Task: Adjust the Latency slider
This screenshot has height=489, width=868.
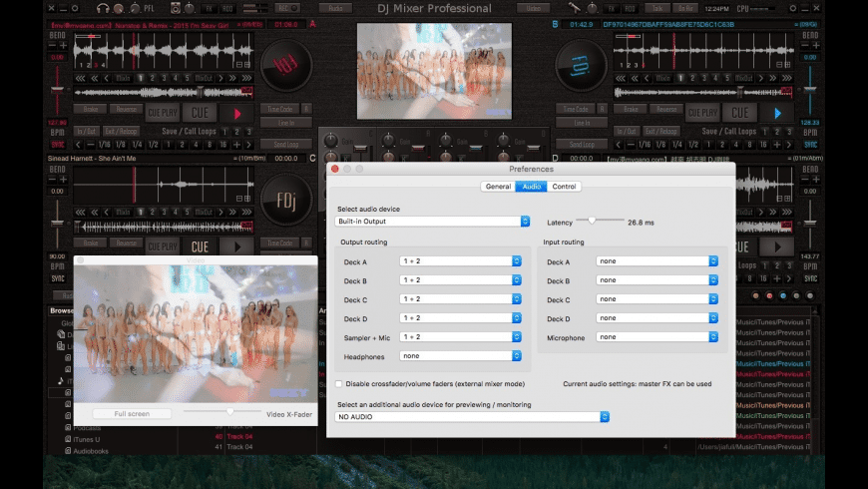Action: click(592, 220)
